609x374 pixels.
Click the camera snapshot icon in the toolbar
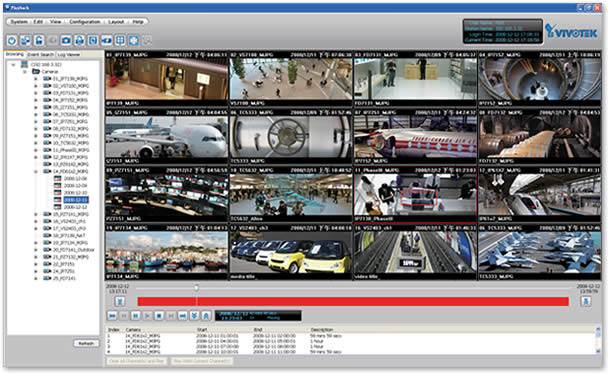[x=66, y=40]
